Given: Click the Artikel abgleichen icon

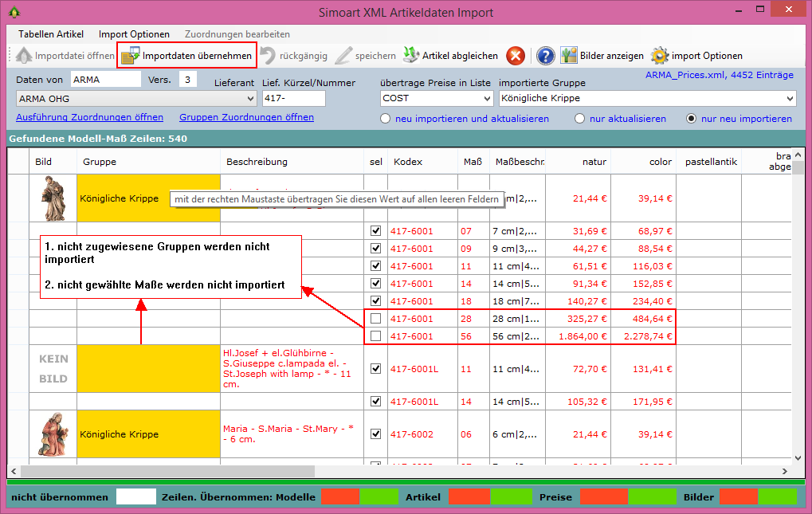Looking at the screenshot, I should [x=410, y=56].
